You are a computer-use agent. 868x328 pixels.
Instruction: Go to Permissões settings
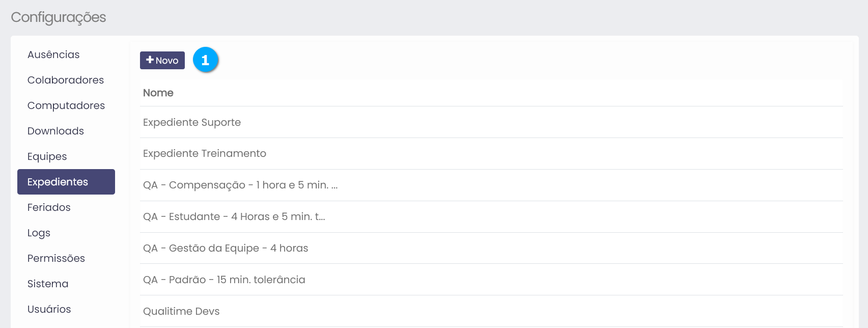coord(56,258)
